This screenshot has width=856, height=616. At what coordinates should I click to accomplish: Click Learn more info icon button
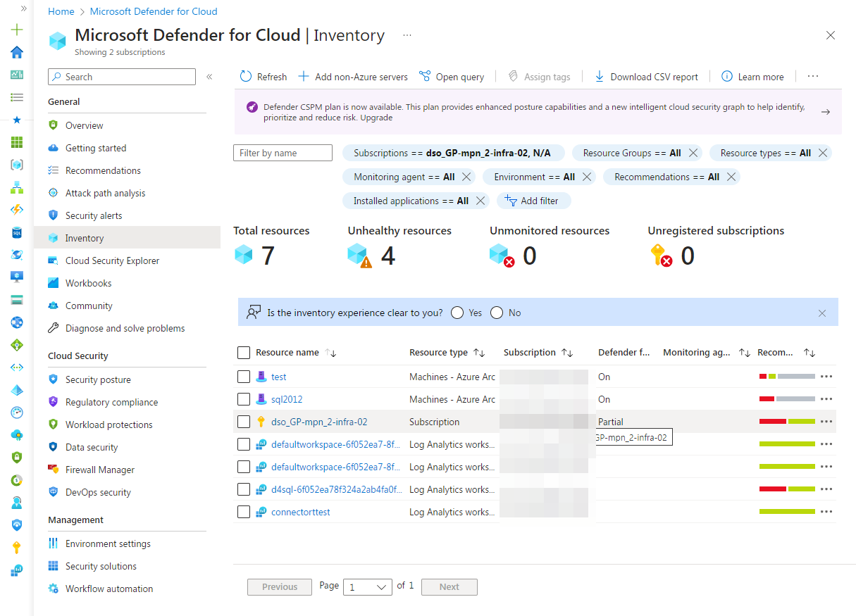click(x=727, y=77)
